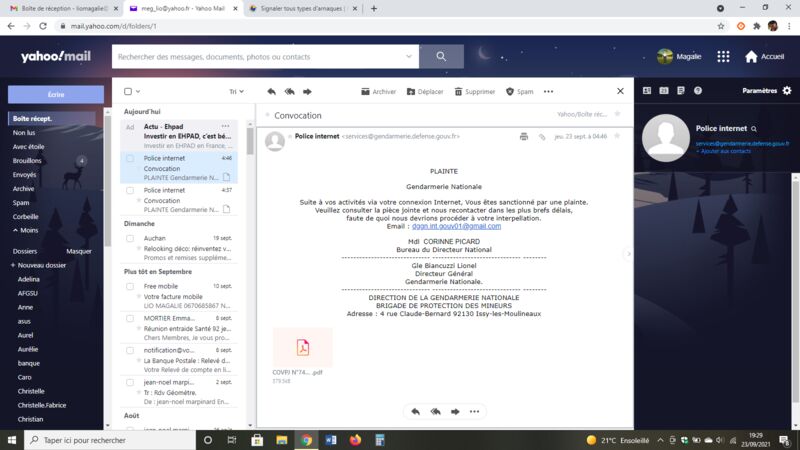
Task: Open the help question mark icon
Action: click(698, 91)
